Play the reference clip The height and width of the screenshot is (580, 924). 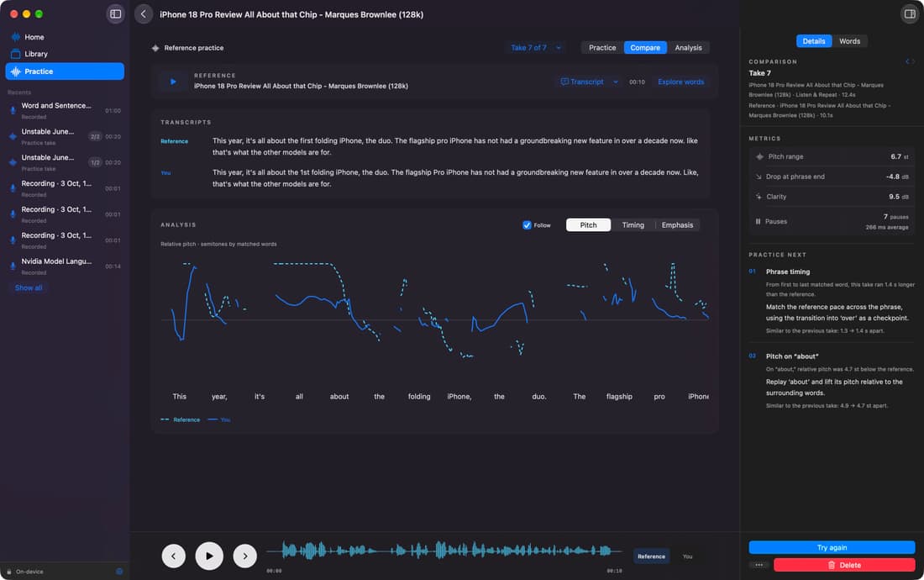173,82
